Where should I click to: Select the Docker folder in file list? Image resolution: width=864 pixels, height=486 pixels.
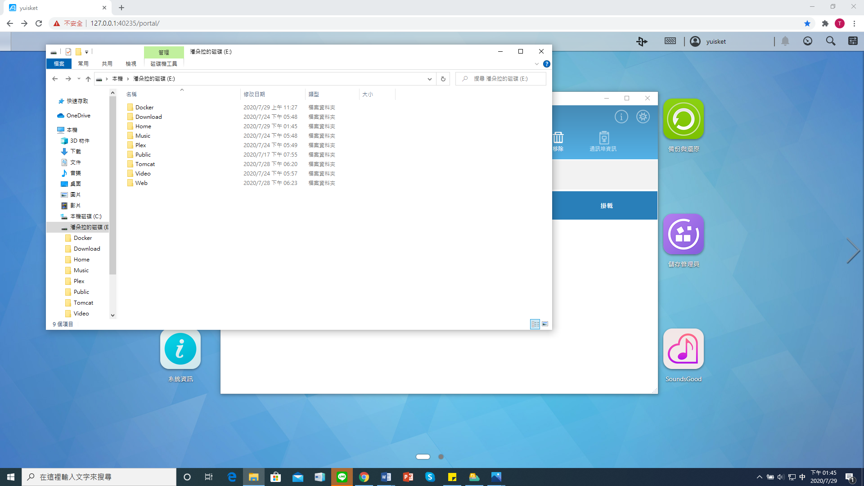pos(144,107)
